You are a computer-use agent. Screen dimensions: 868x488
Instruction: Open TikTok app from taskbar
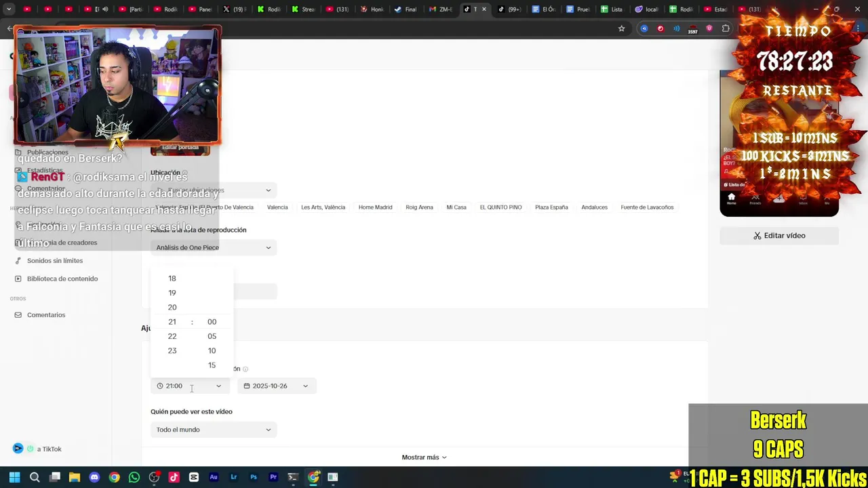click(174, 477)
